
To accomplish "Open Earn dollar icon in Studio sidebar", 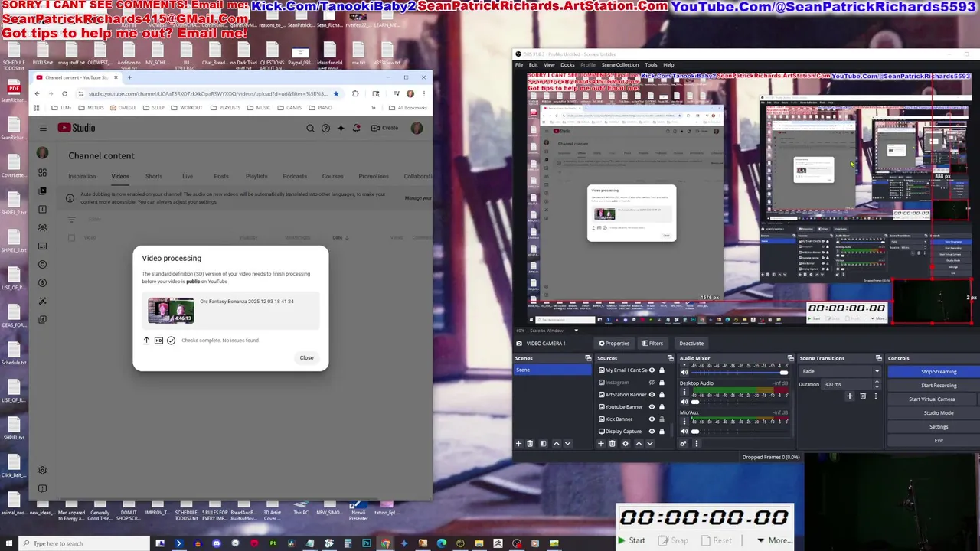I will point(42,282).
